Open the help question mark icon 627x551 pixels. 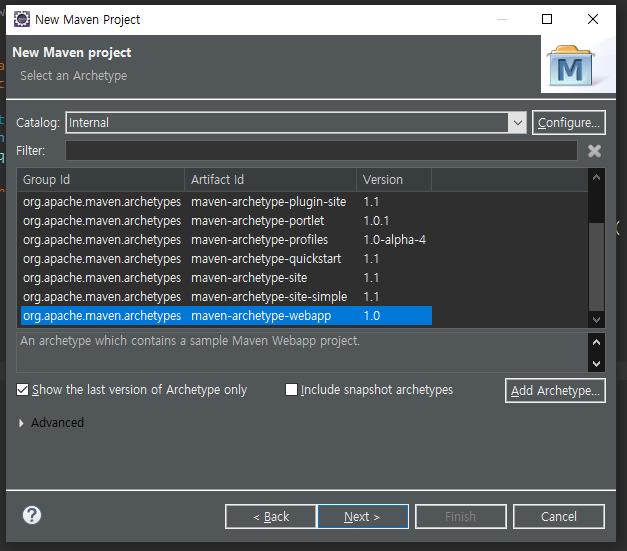[x=32, y=515]
